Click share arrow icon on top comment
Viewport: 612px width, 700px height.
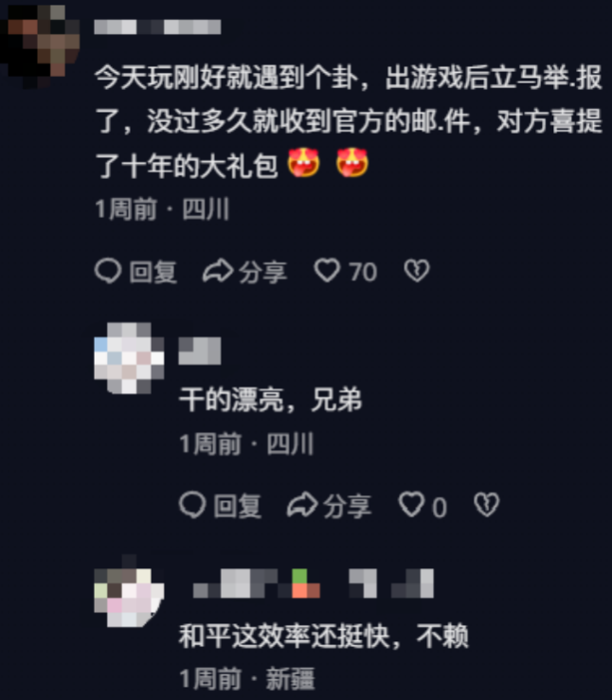217,271
